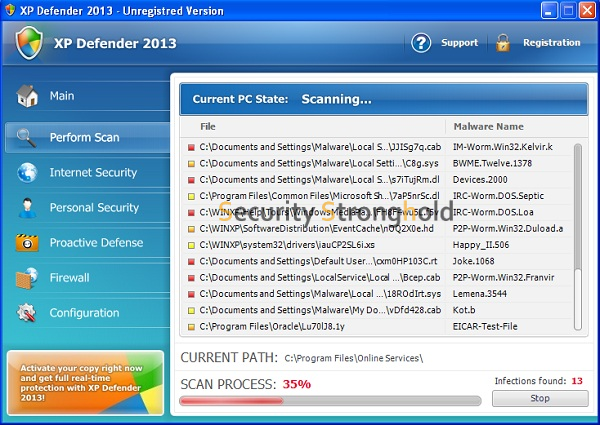Select the Happy_II.506 entry
The width and height of the screenshot is (600, 425).
pos(481,245)
